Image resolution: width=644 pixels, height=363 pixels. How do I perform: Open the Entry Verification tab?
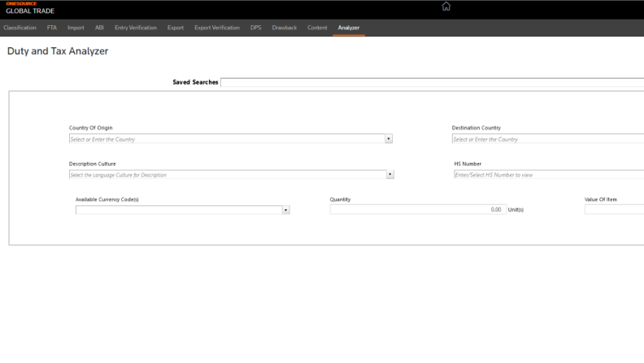[x=136, y=28]
